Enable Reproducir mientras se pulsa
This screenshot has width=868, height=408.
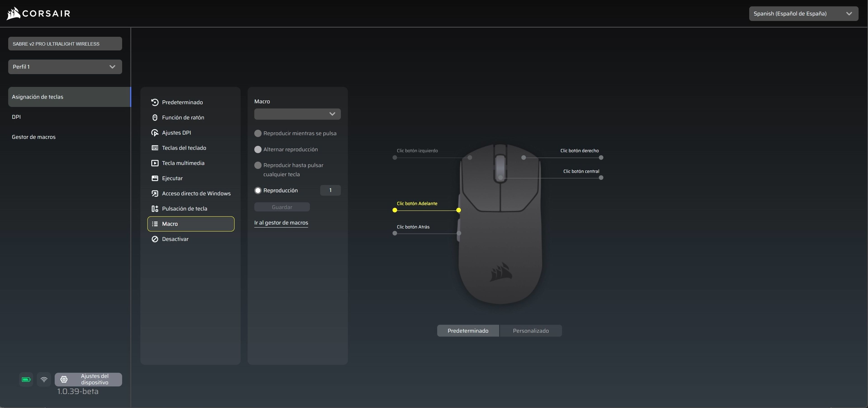[x=258, y=133]
